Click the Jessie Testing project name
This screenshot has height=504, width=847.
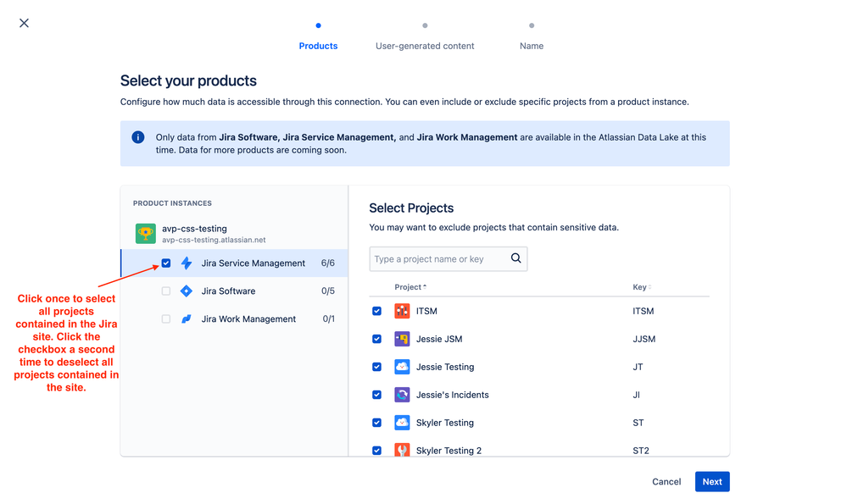click(x=445, y=367)
